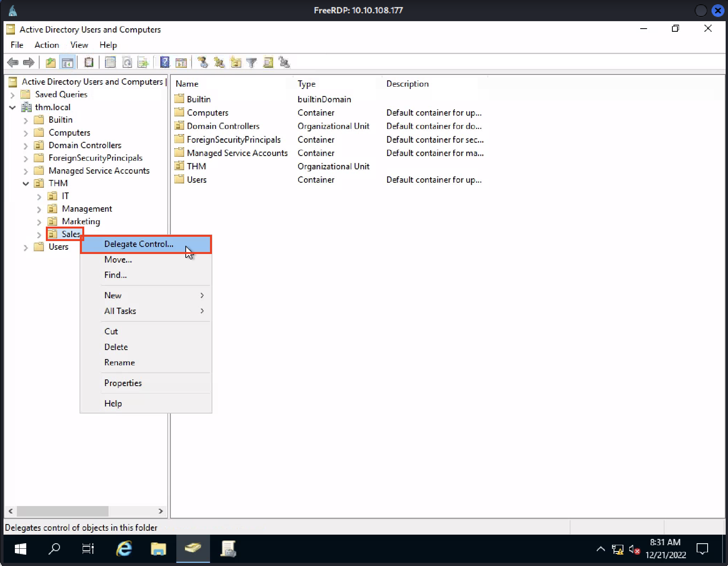
Task: Choose Rename in context menu
Action: tap(146, 363)
